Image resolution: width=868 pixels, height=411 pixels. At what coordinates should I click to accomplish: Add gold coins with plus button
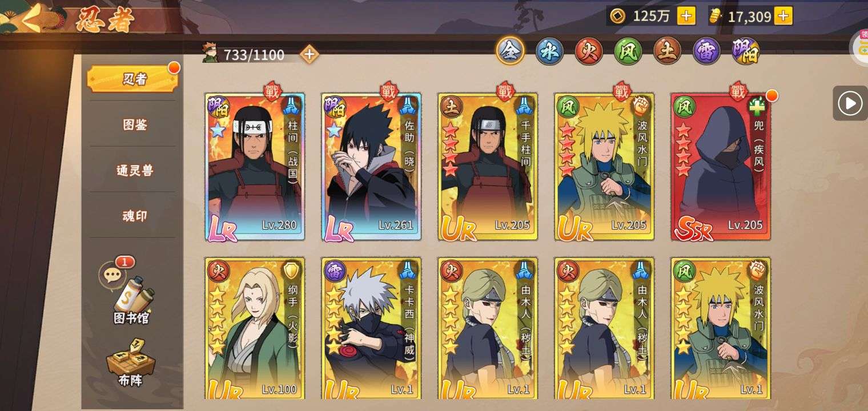click(686, 16)
